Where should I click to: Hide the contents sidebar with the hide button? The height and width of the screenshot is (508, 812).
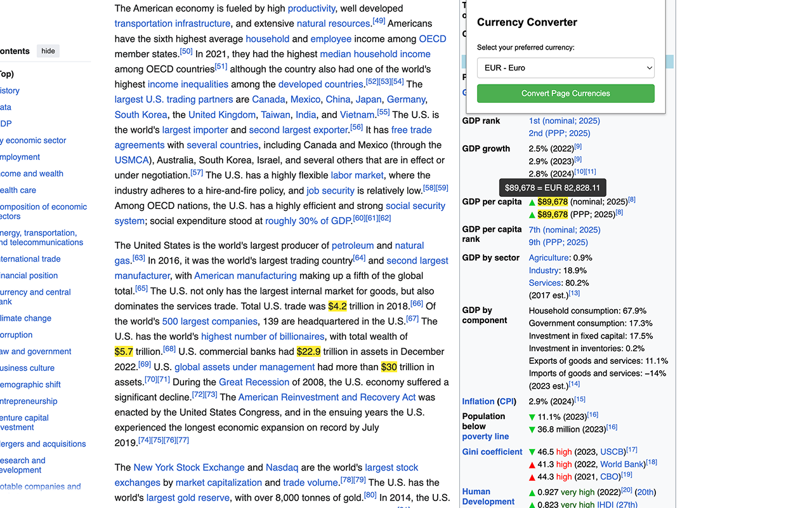click(48, 51)
